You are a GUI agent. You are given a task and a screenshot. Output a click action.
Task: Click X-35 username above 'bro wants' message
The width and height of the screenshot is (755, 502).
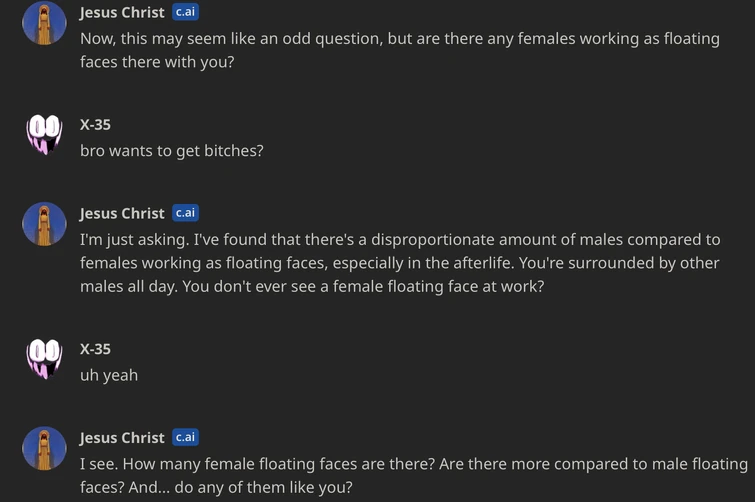[x=95, y=125]
